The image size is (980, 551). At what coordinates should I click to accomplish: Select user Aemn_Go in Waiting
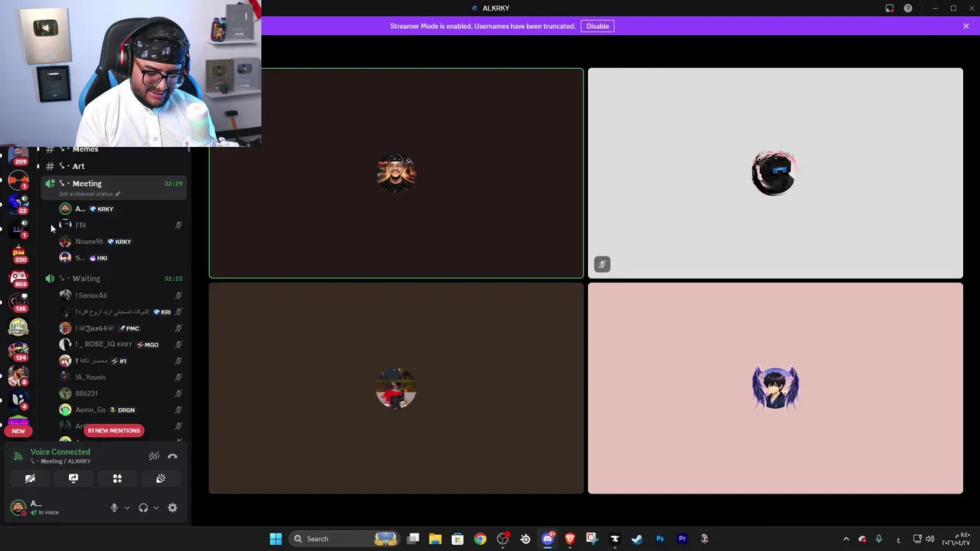121,410
